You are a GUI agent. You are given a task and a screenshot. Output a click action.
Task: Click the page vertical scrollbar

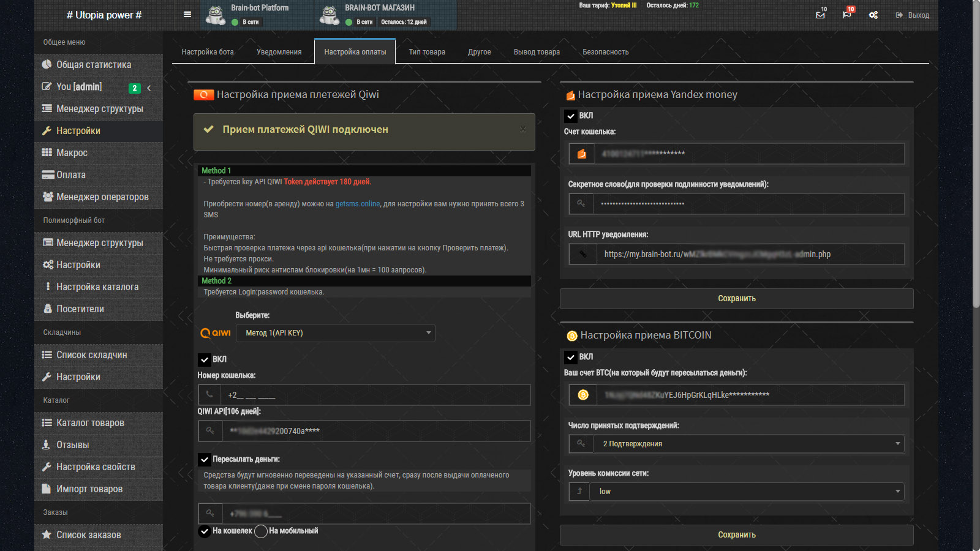tap(976, 153)
